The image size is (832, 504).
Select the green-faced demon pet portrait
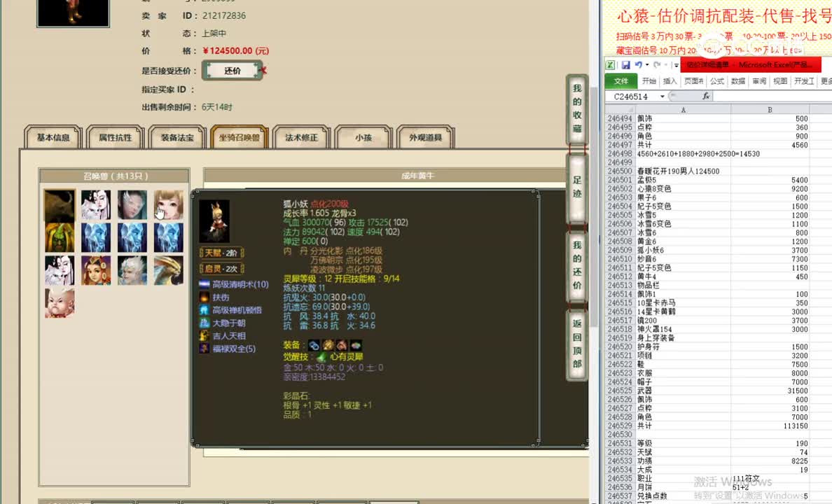point(60,238)
